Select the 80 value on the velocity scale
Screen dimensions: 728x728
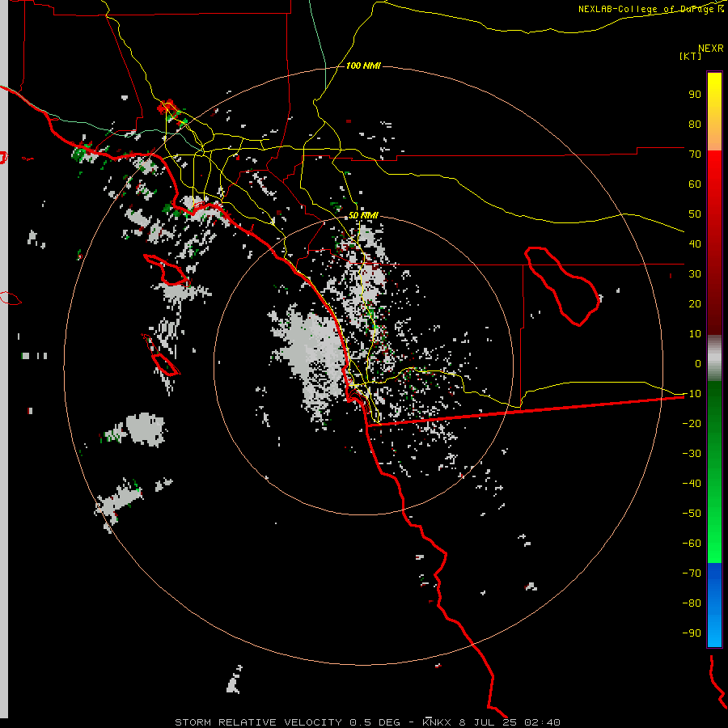[x=695, y=124]
